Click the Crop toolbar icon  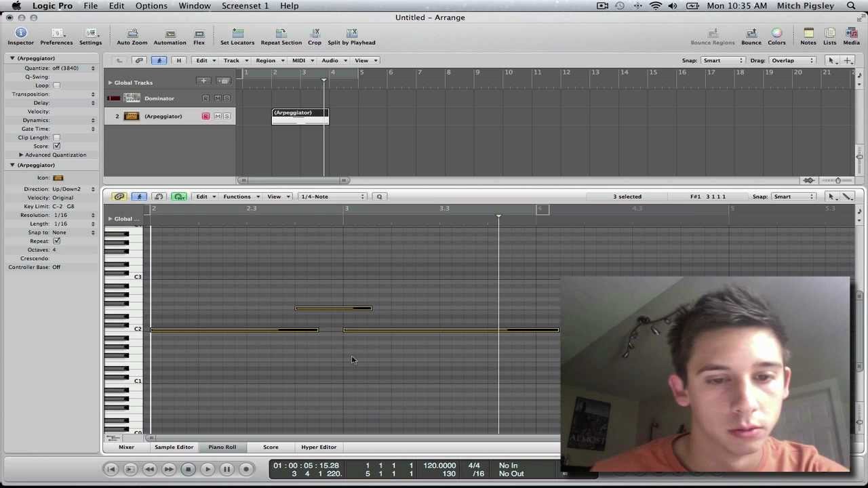(315, 33)
